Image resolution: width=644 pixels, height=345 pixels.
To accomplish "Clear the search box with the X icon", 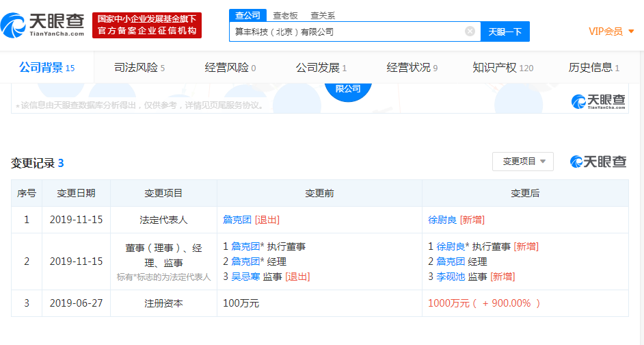I will 470,31.
